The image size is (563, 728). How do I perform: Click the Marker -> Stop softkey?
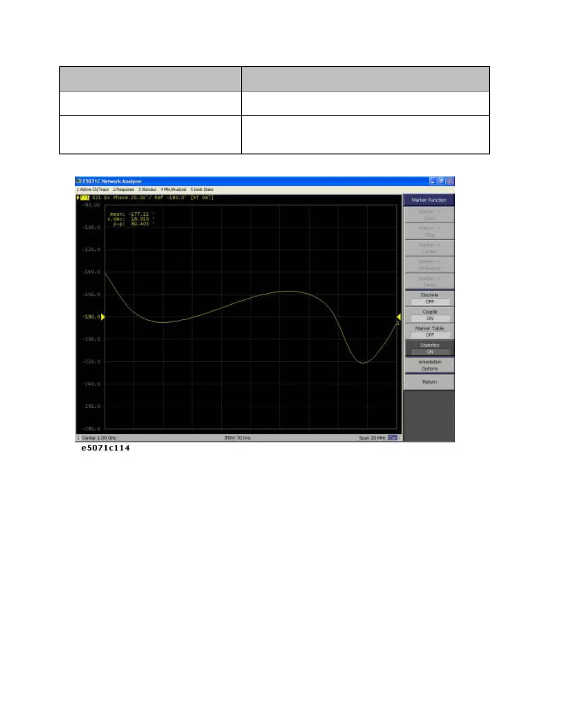coord(429,231)
